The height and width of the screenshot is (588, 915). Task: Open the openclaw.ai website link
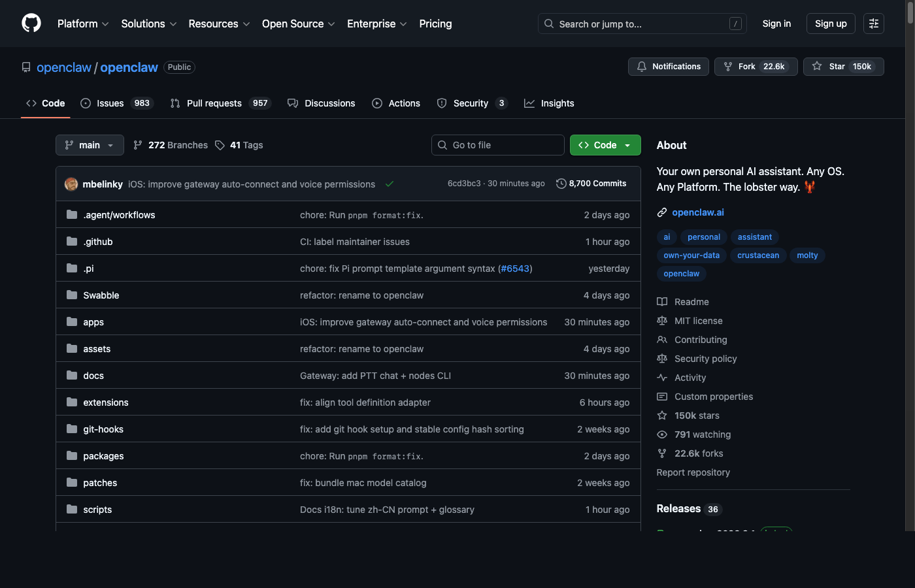click(698, 212)
